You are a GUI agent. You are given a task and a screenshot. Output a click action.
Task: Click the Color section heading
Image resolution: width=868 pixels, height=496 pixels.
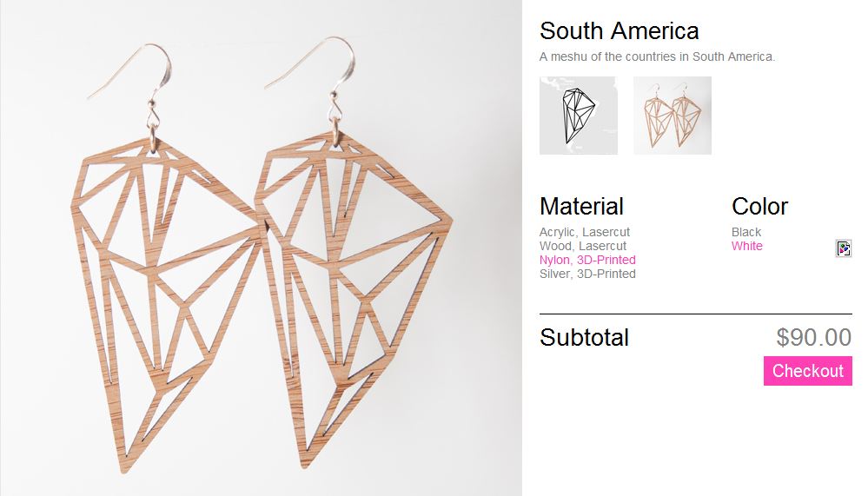pos(759,207)
